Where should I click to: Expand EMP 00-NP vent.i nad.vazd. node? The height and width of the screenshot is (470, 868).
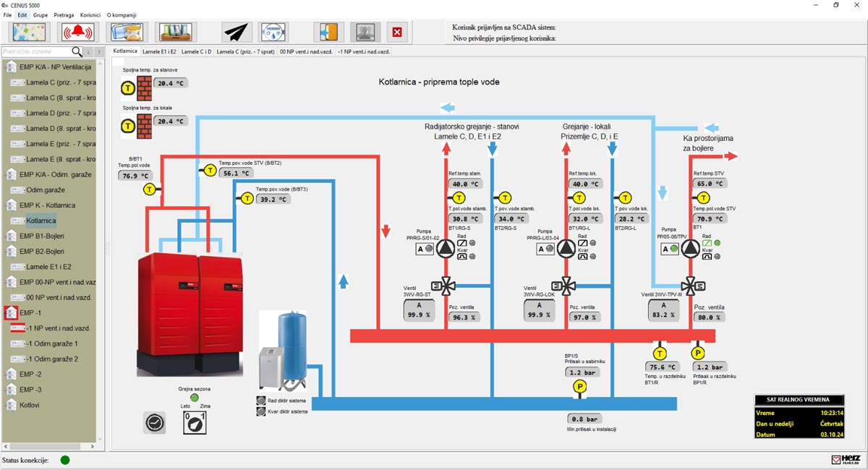(x=11, y=281)
